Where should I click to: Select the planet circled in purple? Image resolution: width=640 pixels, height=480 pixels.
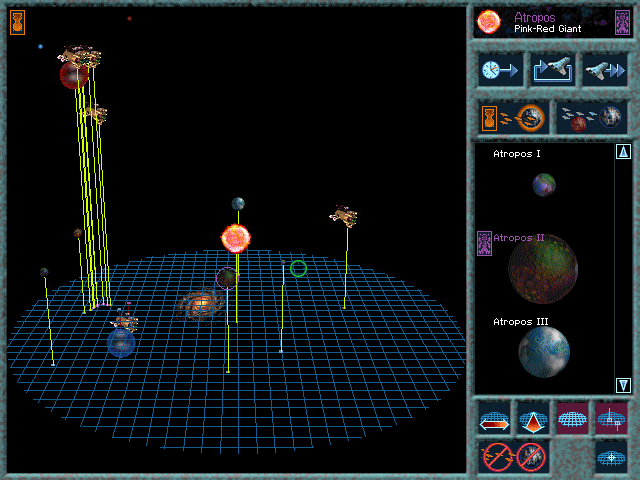227,278
